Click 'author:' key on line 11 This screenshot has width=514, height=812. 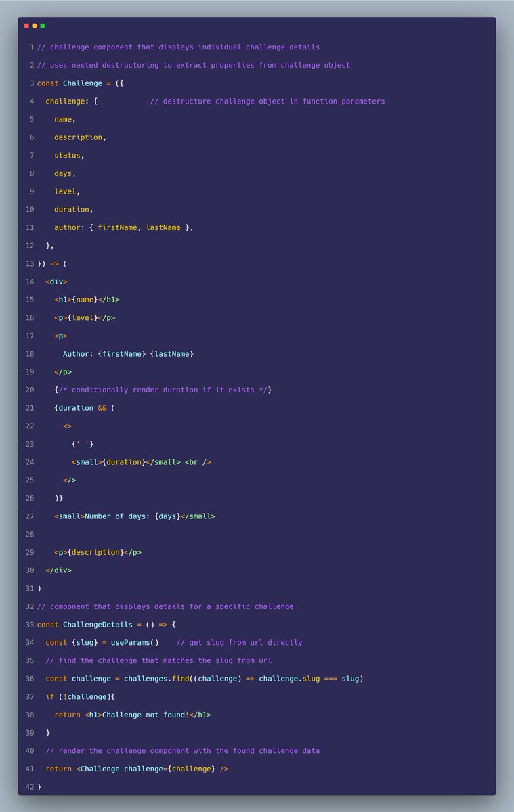pyautogui.click(x=70, y=227)
